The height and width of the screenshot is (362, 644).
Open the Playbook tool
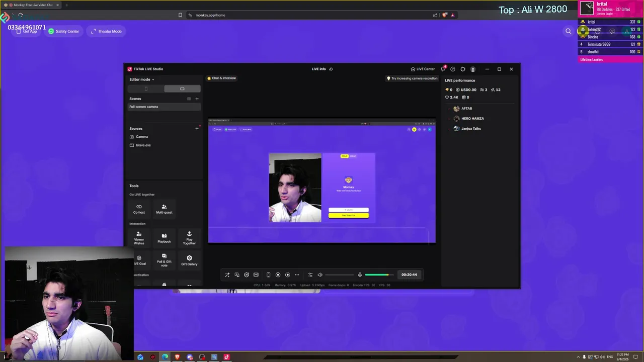(164, 238)
